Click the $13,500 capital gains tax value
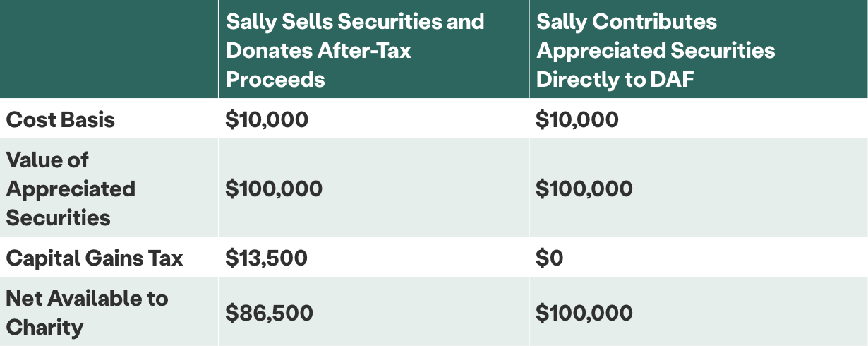The width and height of the screenshot is (868, 346). [x=266, y=258]
